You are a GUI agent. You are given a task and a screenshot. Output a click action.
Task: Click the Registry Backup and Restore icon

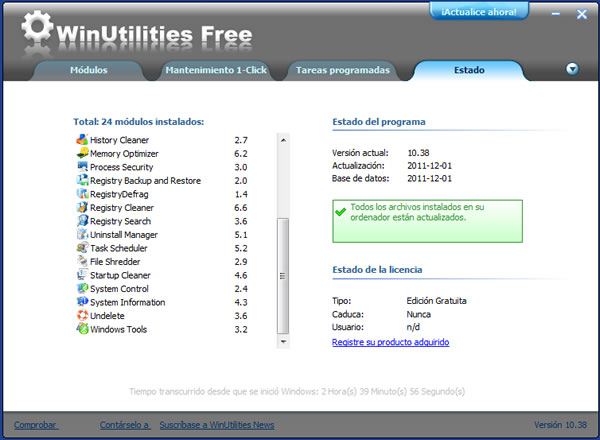pyautogui.click(x=82, y=180)
